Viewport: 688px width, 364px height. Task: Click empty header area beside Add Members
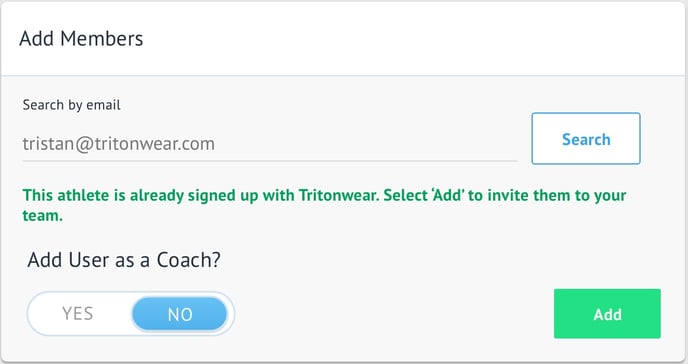[x=412, y=39]
